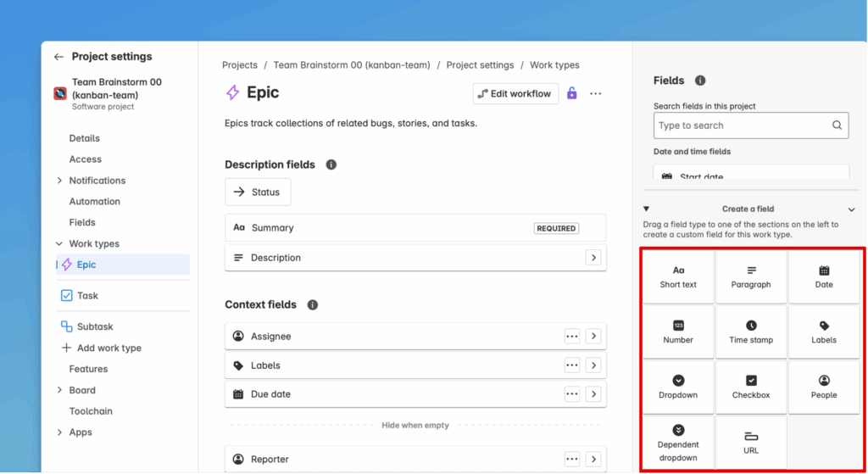
Task: Open the Task work type
Action: [x=87, y=296]
